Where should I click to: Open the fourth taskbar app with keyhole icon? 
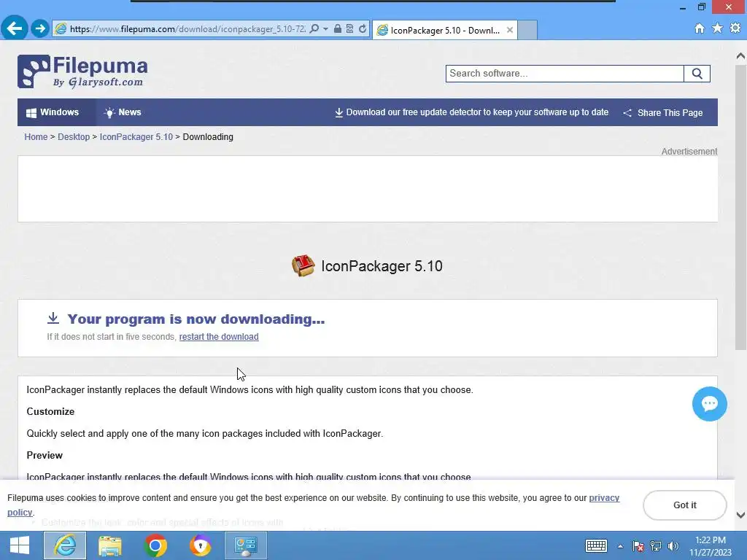201,545
